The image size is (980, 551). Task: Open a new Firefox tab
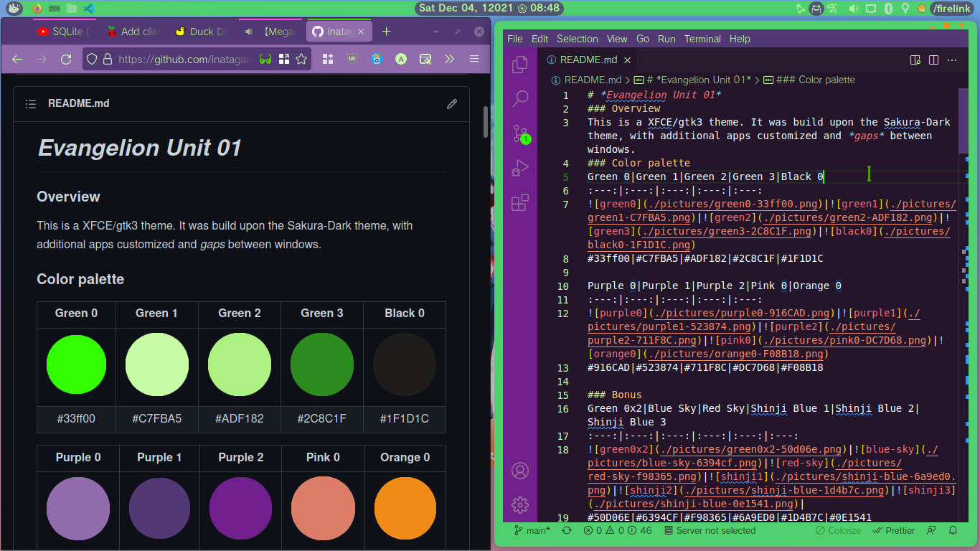[x=386, y=32]
